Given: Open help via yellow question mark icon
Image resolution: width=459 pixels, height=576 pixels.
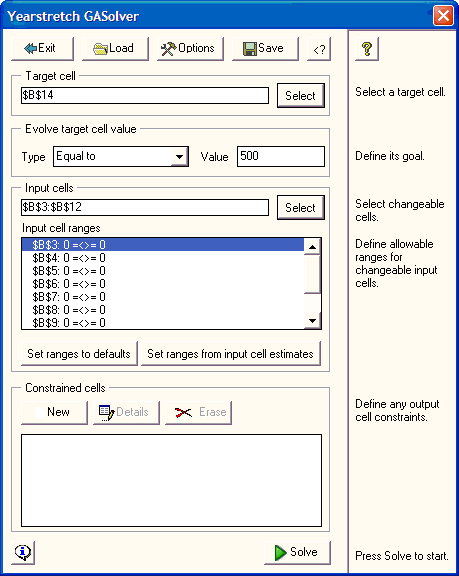Looking at the screenshot, I should (x=367, y=48).
